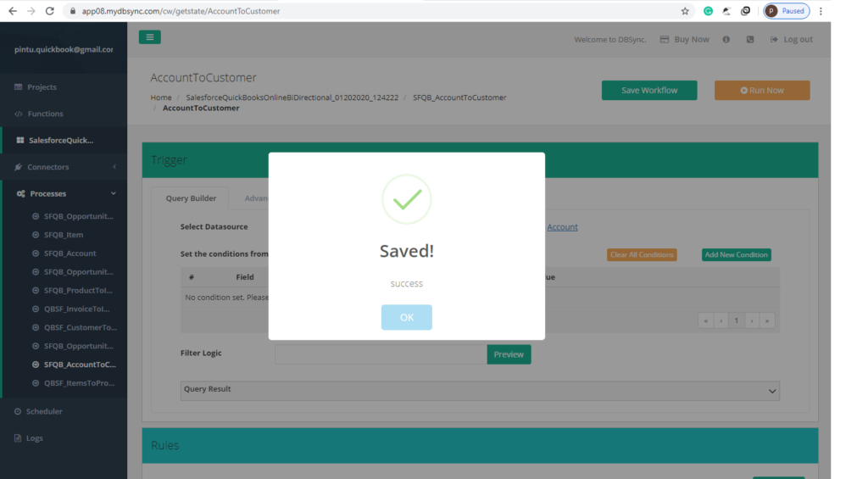This screenshot has width=868, height=479.
Task: Click the info icon in the header
Action: pyautogui.click(x=726, y=39)
